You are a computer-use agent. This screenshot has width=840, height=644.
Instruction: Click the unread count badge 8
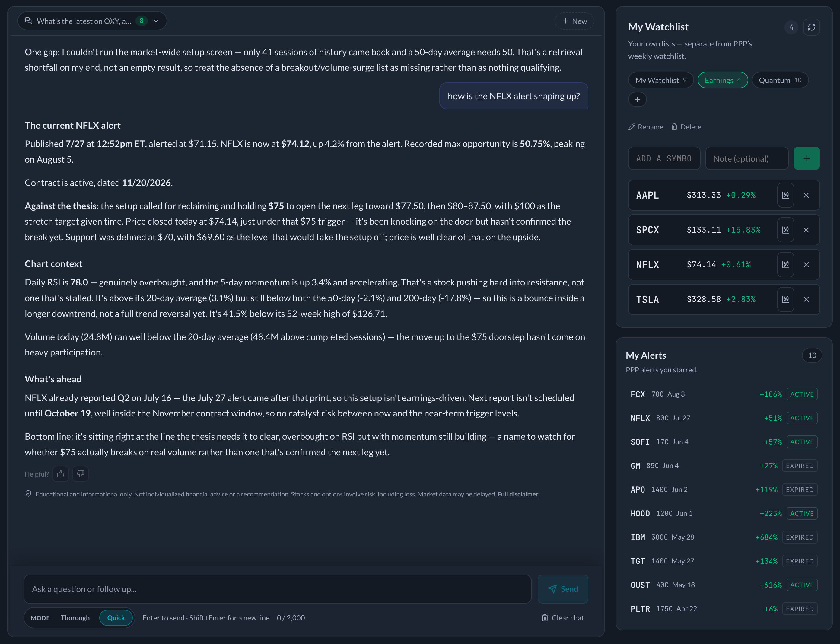[142, 21]
